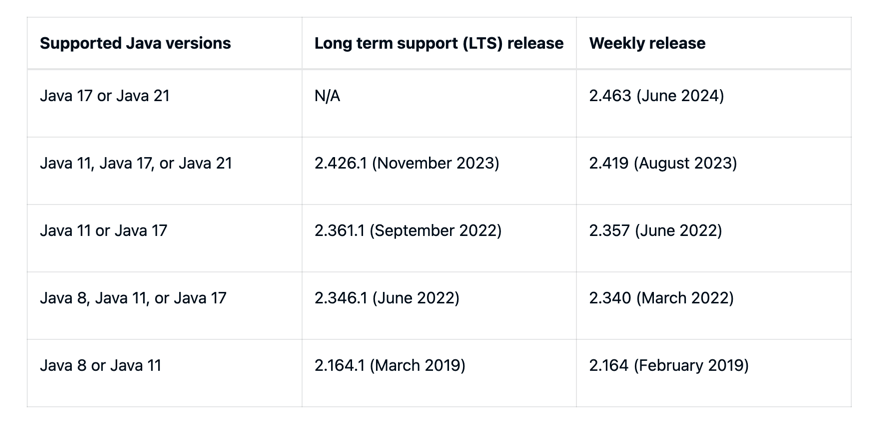
Task: Click the '(November 2023)' date text
Action: tap(435, 163)
